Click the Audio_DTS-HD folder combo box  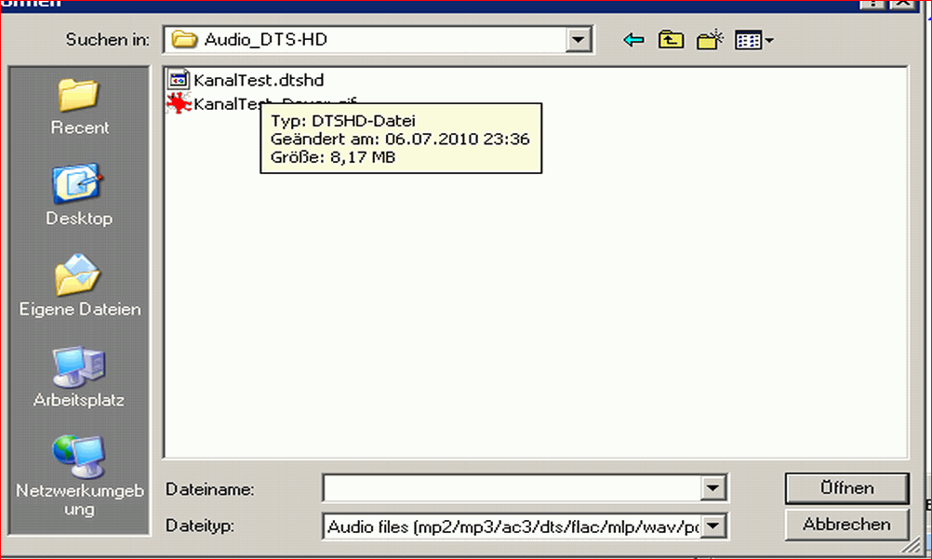point(367,40)
